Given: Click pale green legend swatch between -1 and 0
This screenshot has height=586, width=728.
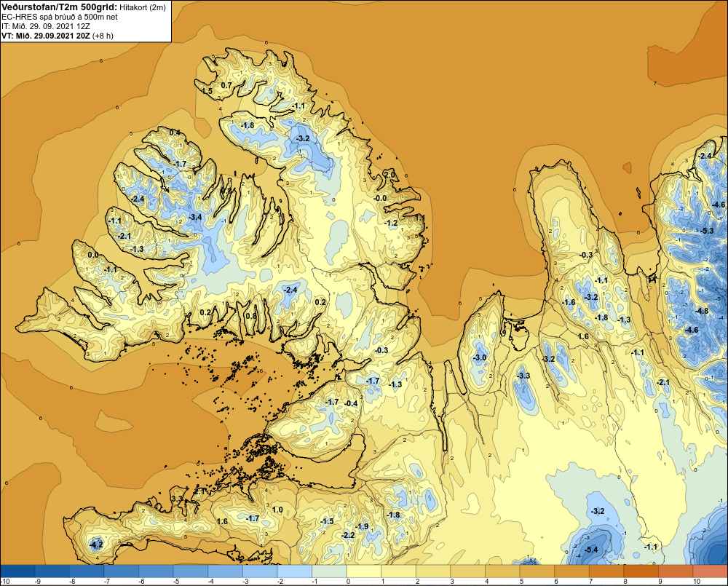Looking at the screenshot, I should [x=330, y=571].
